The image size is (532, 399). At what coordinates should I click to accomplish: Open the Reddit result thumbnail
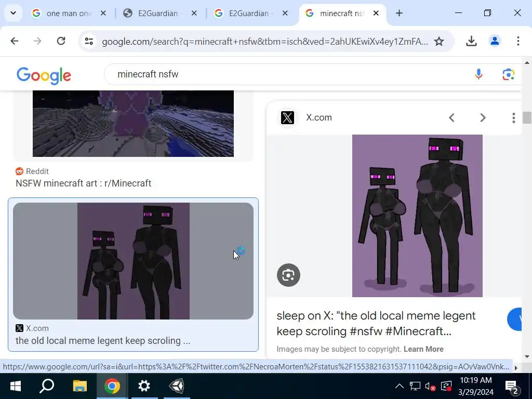(x=133, y=124)
